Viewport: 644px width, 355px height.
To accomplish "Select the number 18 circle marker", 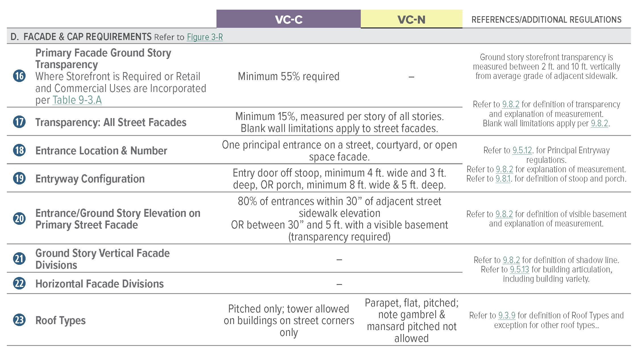I will pos(19,150).
